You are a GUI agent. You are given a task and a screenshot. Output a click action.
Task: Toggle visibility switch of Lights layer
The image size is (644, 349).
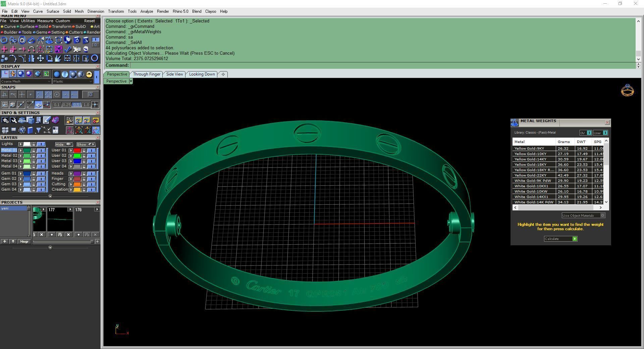pos(41,144)
